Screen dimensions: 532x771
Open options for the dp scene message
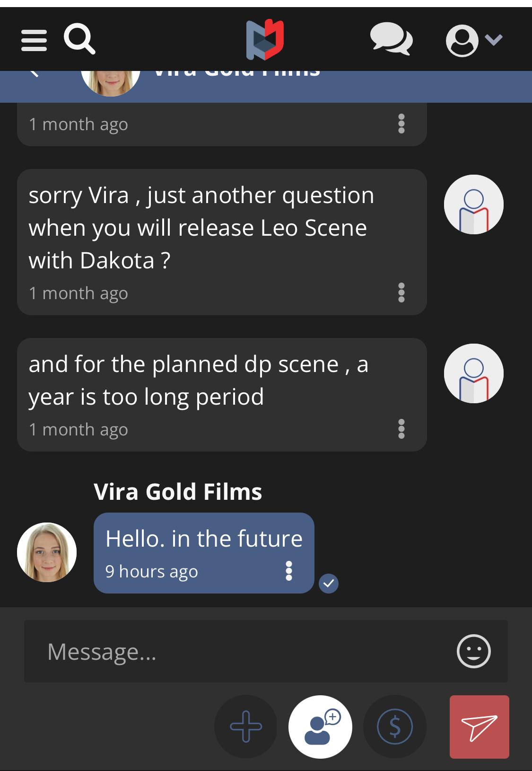(401, 429)
